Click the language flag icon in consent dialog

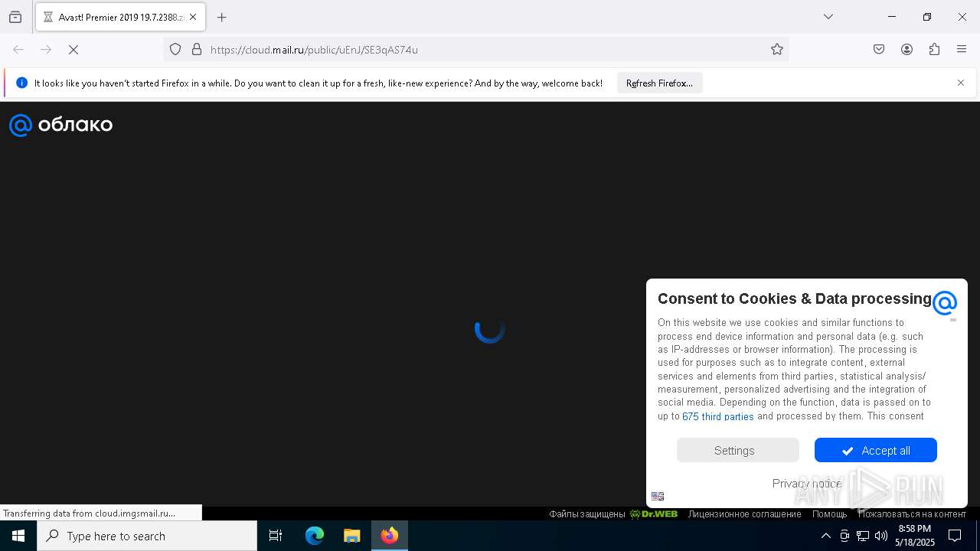[x=658, y=496]
